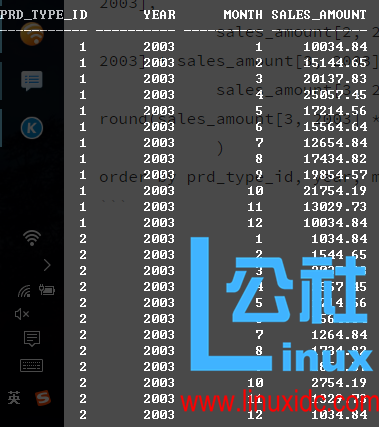Viewport: 379px width, 427px height.
Task: Select sales amount value 19854.57
Action: (335, 175)
